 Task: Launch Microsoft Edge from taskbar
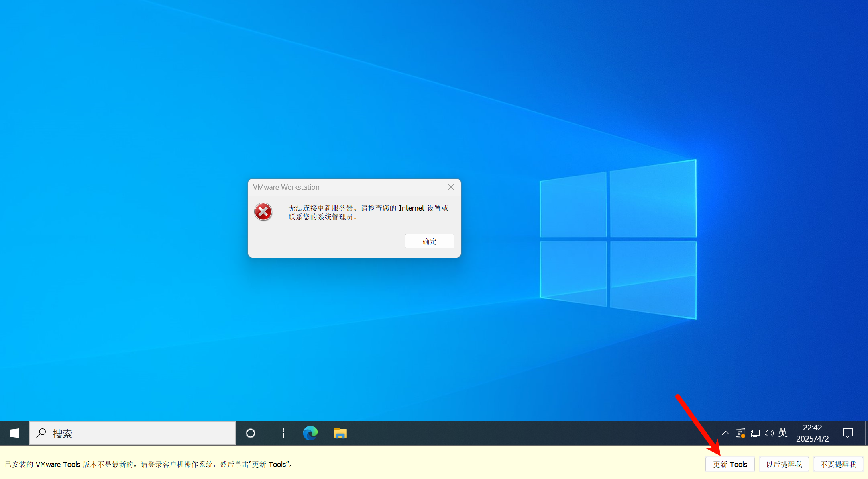(310, 433)
